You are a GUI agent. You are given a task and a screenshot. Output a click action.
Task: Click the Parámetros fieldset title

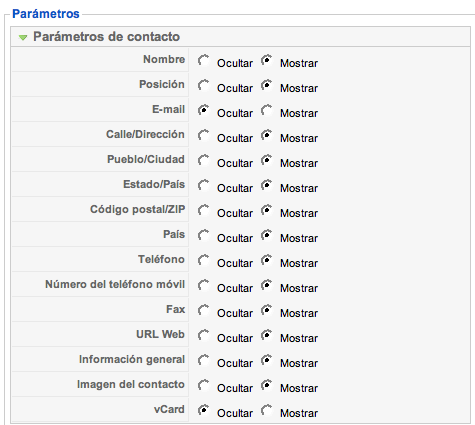(x=46, y=14)
